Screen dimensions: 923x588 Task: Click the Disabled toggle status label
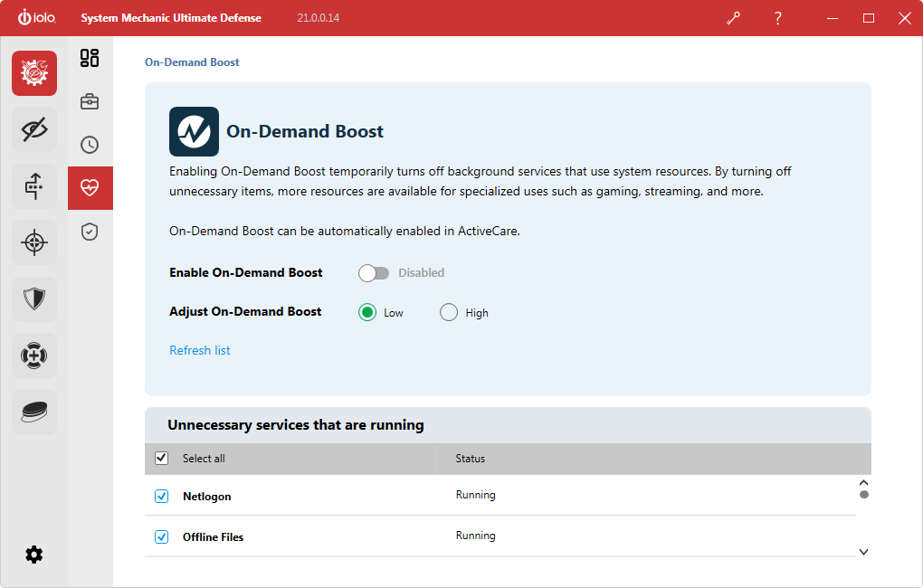click(422, 272)
